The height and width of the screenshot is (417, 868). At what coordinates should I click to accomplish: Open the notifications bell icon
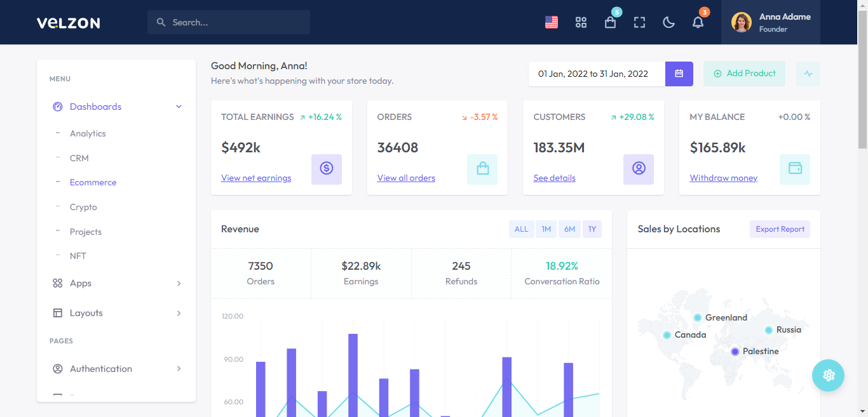click(698, 22)
